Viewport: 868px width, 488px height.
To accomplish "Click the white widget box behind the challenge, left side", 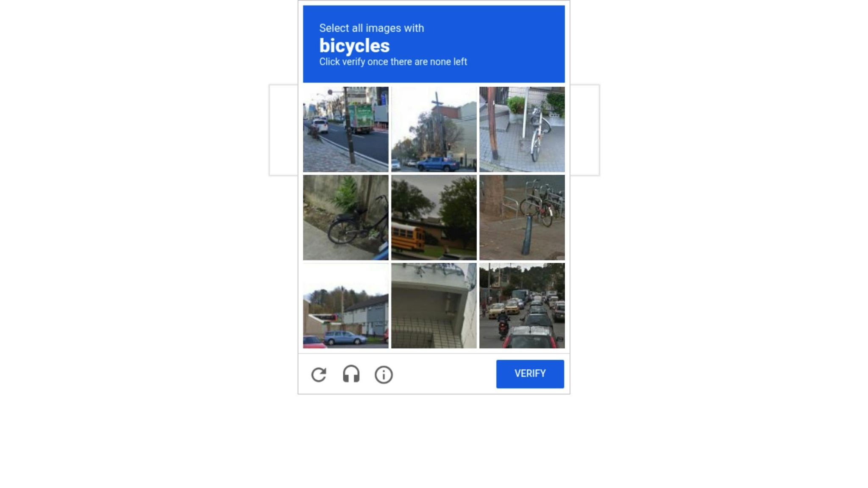I will coord(284,130).
